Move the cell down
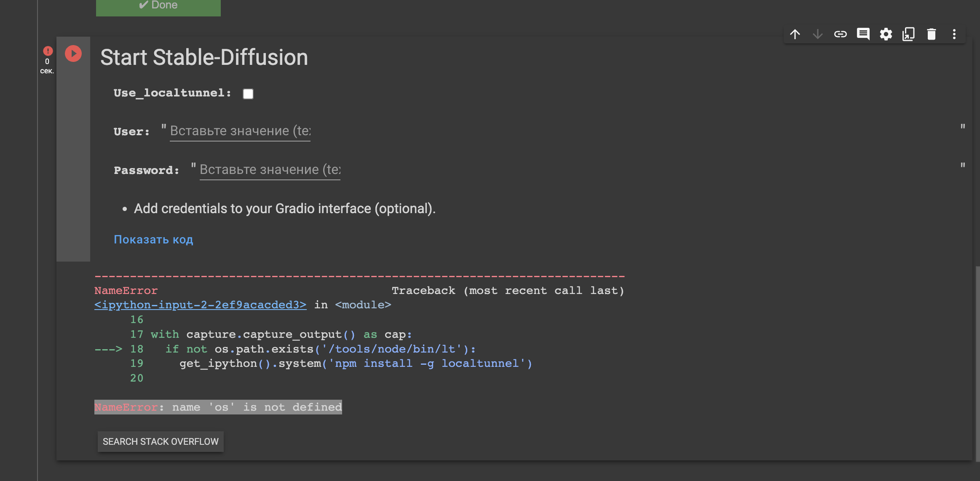 click(x=818, y=34)
